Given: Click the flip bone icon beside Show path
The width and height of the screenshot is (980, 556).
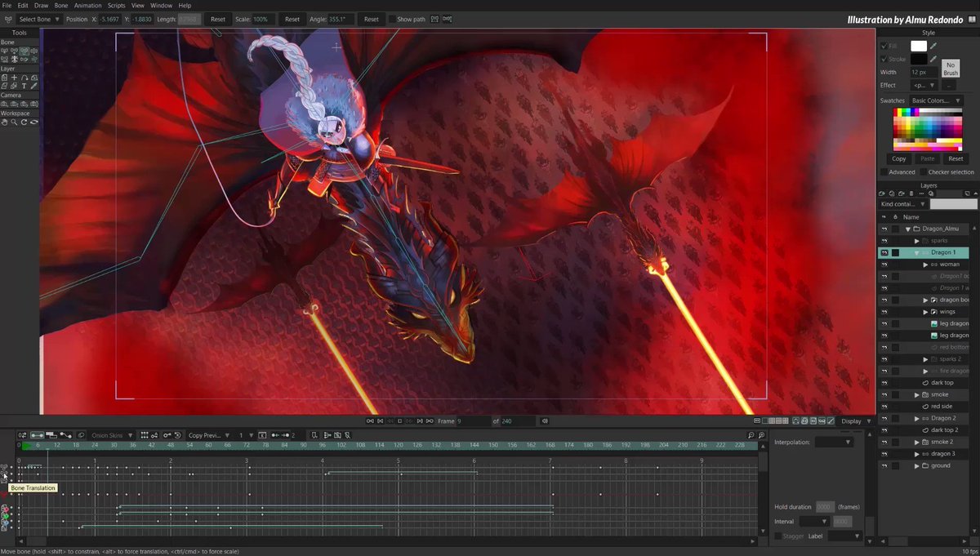Looking at the screenshot, I should tap(435, 19).
